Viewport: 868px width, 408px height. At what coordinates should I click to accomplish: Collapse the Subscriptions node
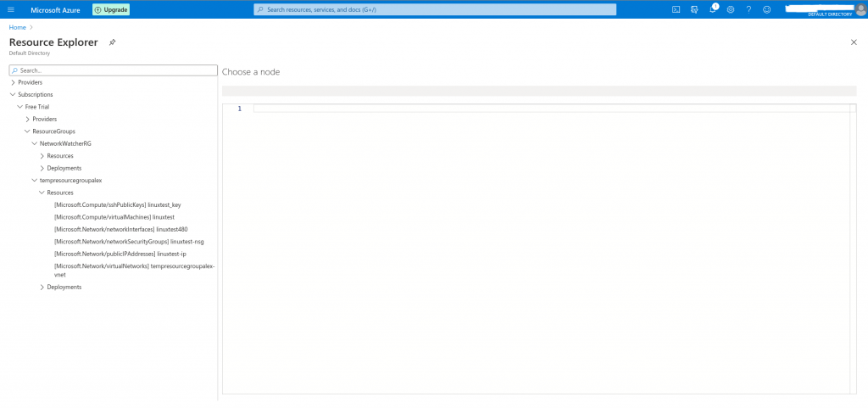pos(14,95)
